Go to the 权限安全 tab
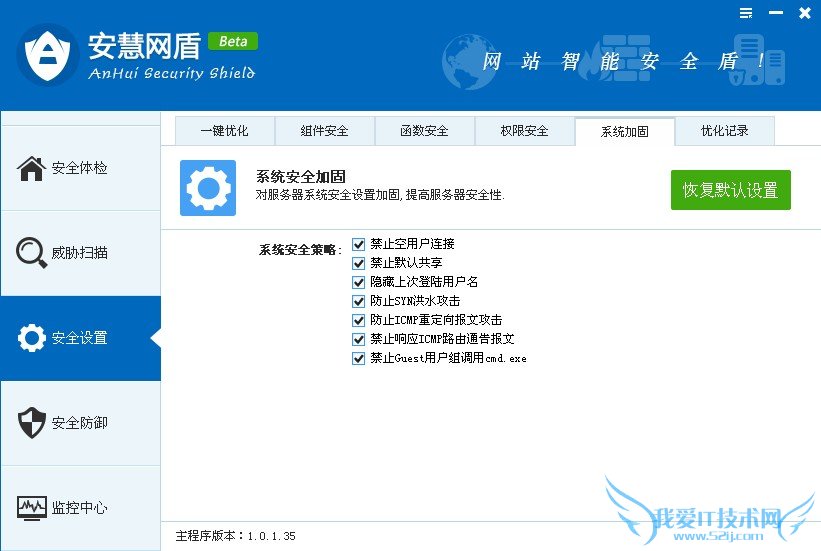Image resolution: width=821 pixels, height=551 pixels. click(525, 131)
